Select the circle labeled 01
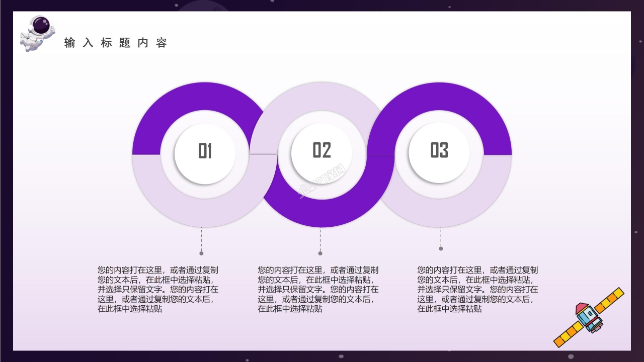Image resolution: width=644 pixels, height=362 pixels. tap(205, 151)
